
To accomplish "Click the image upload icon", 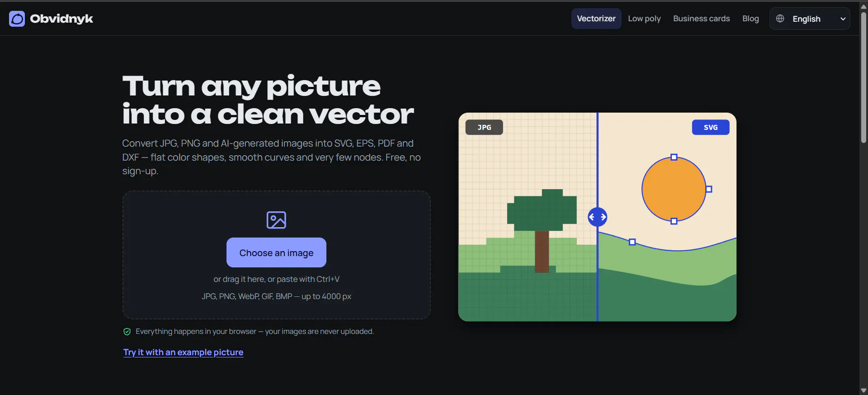I will tap(276, 220).
